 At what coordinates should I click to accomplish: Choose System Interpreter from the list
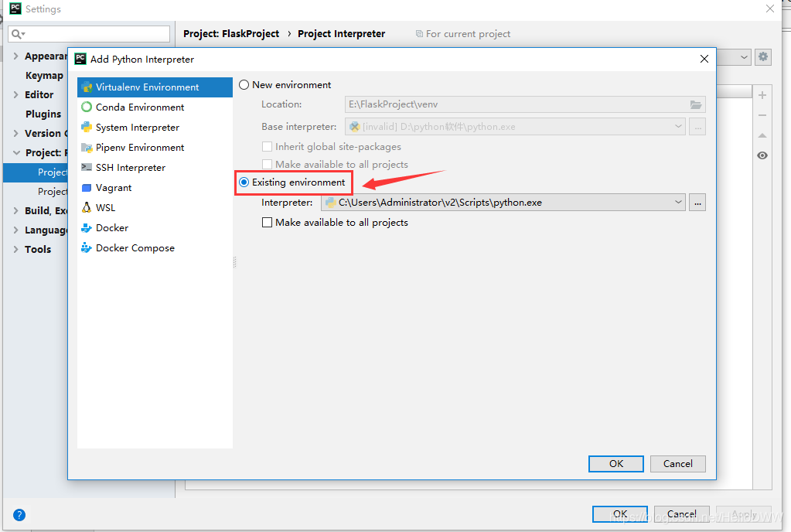click(155, 128)
